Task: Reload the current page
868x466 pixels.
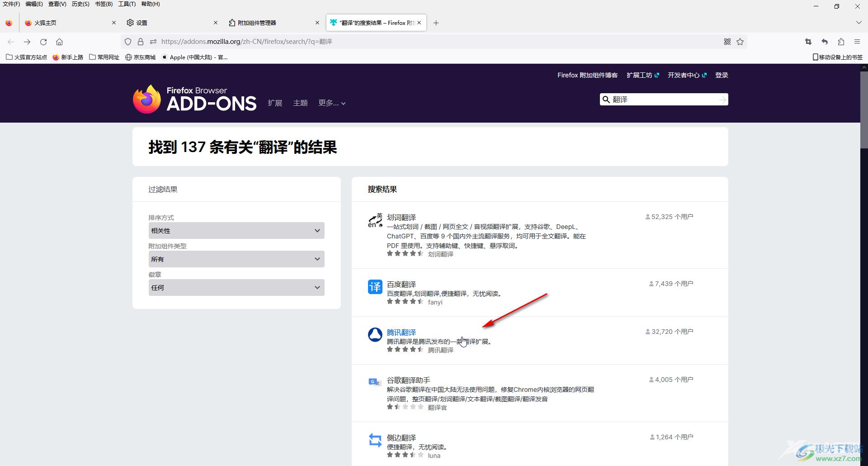Action: 43,42
